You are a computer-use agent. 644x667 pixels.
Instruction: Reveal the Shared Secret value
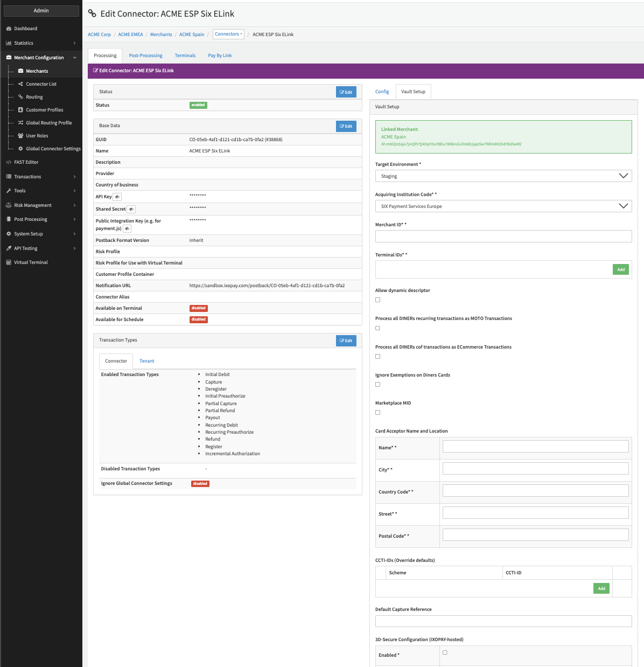point(131,210)
